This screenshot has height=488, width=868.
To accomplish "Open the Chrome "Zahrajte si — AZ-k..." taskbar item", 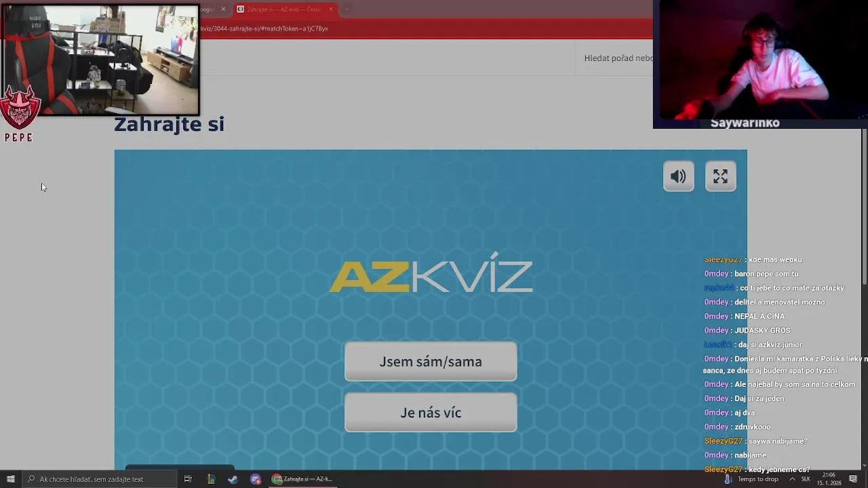I will (x=302, y=479).
